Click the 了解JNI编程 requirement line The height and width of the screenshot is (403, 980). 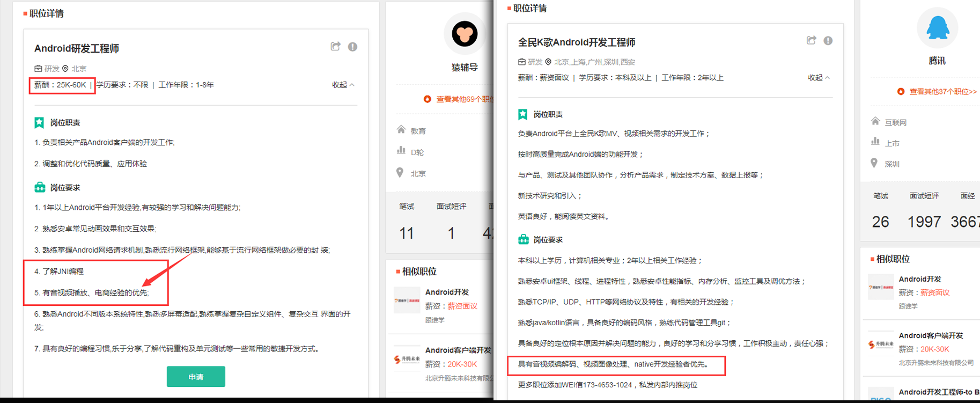[x=59, y=272]
